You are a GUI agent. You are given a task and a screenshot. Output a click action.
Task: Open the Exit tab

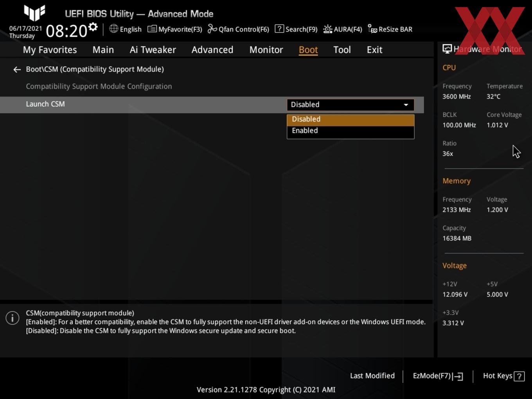[374, 50]
